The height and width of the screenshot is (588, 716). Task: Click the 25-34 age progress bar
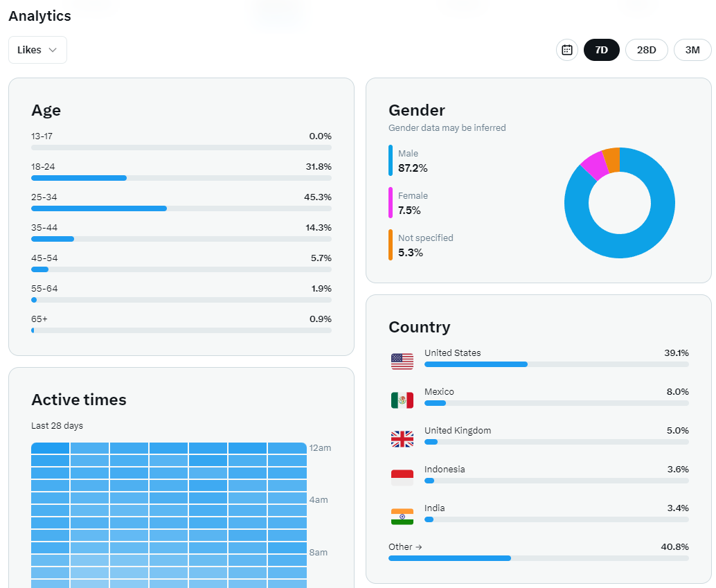181,208
